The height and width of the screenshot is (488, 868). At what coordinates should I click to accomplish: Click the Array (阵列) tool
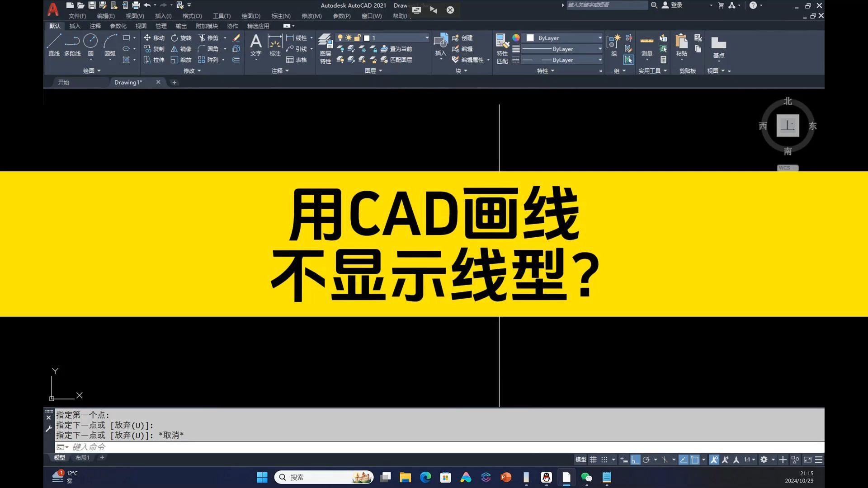click(208, 60)
